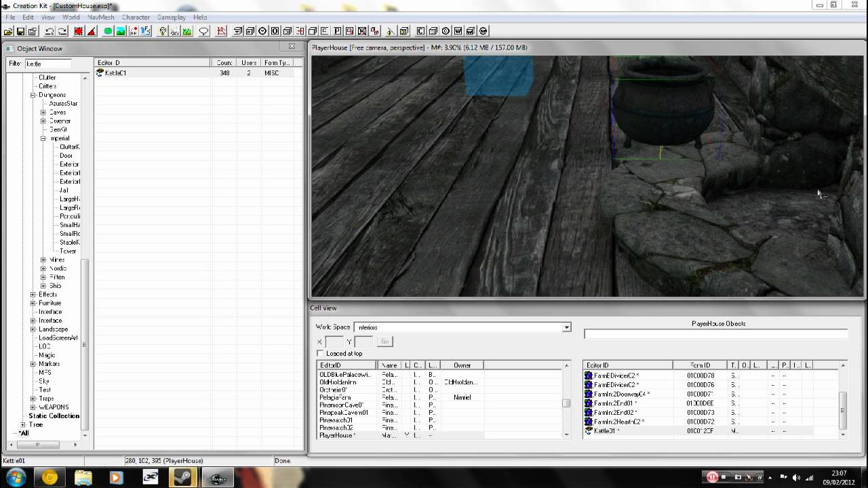Screen dimensions: 868x488
Task: Select the Tower tree item
Action: [68, 251]
